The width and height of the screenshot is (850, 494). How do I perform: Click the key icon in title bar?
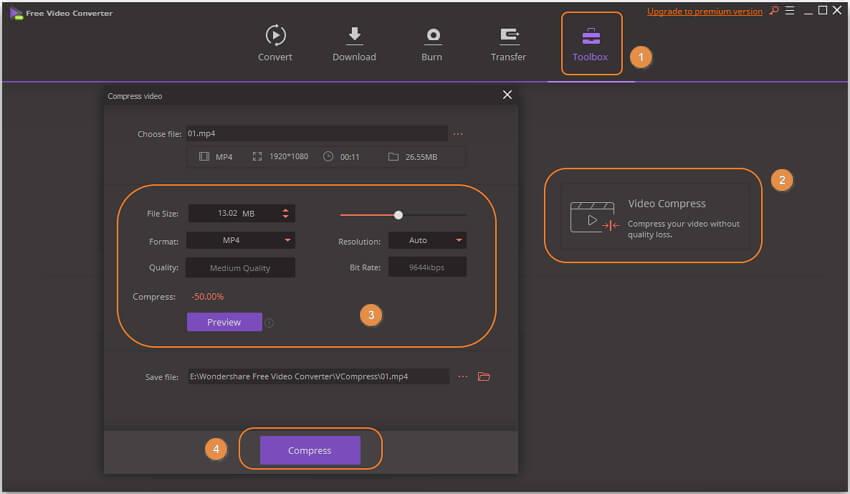click(772, 11)
